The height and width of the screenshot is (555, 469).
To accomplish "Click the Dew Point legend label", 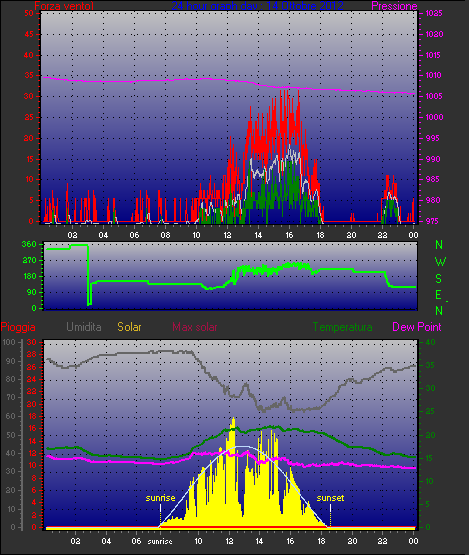I will click(x=417, y=327).
